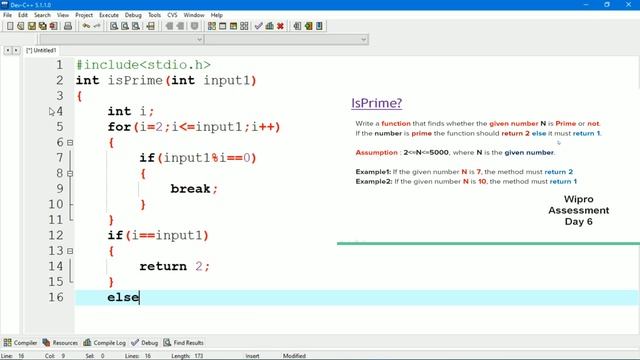Click the green arrow toolbar icon
Image resolution: width=640 pixels, height=360 pixels.
pos(308,26)
